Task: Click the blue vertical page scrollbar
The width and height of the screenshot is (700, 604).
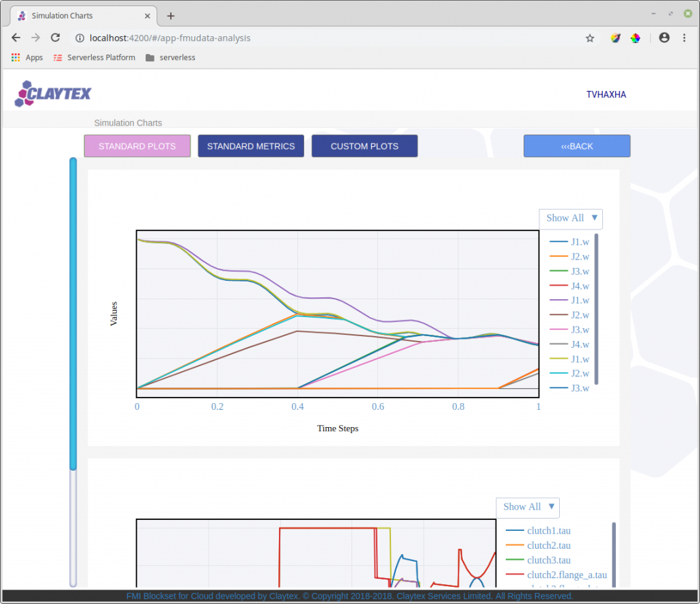Action: click(73, 313)
